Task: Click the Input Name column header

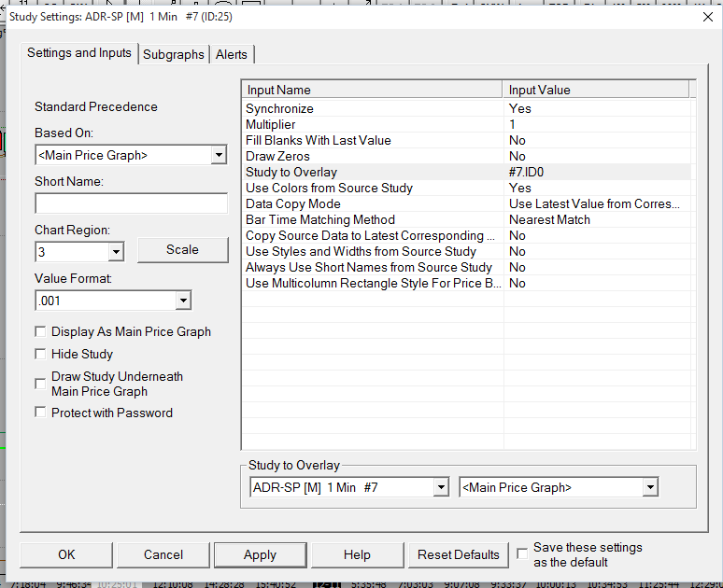Action: click(x=372, y=90)
